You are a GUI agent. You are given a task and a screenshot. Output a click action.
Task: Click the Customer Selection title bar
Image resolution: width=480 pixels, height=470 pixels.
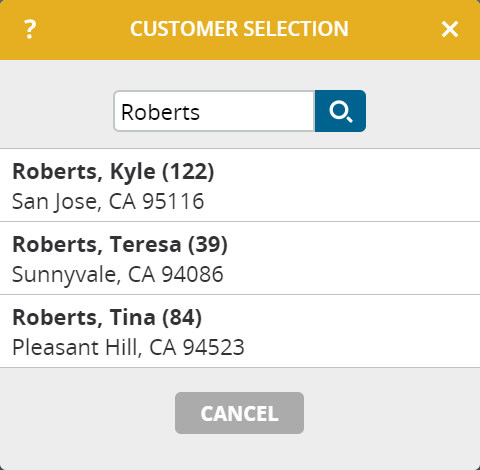pos(239,29)
